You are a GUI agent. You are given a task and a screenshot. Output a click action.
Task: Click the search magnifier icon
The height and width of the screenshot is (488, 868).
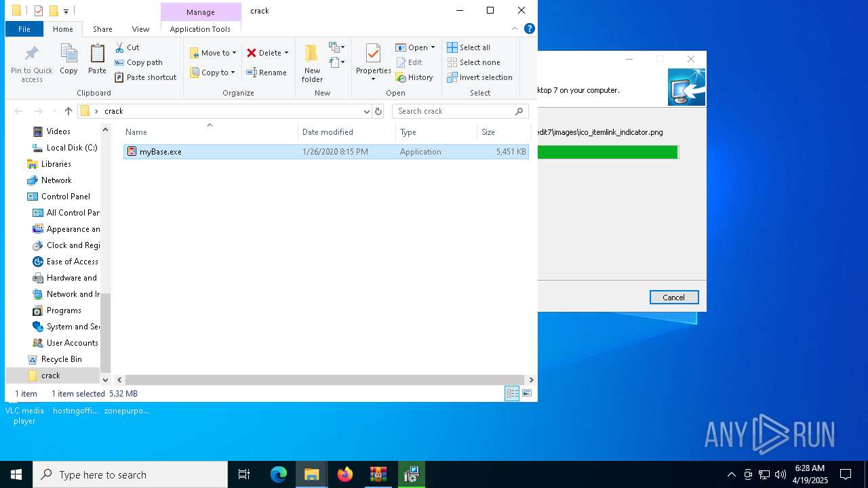[x=519, y=111]
